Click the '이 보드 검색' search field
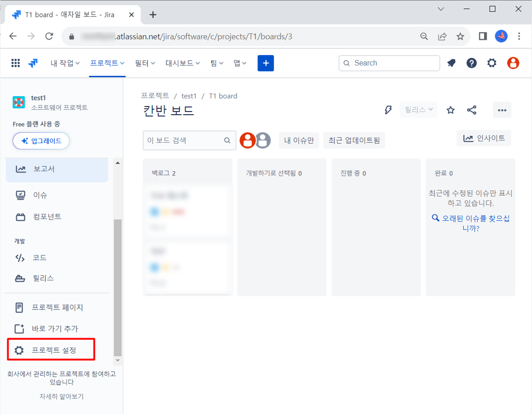This screenshot has height=414, width=532. click(184, 140)
